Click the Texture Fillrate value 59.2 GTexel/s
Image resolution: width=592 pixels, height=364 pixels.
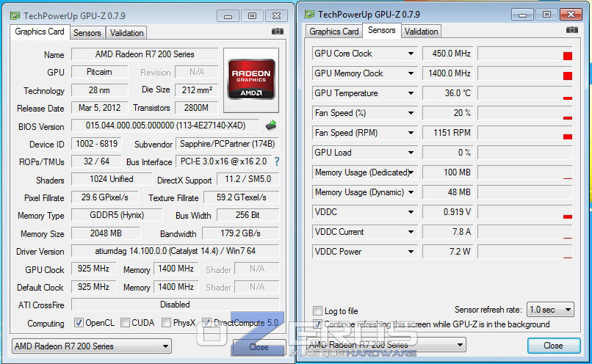pyautogui.click(x=241, y=197)
